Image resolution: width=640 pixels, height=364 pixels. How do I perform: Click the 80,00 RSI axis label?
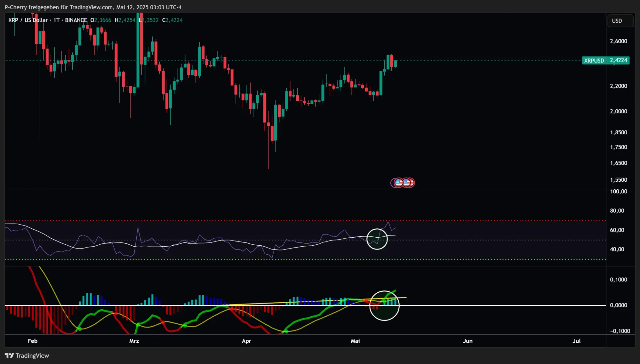tap(617, 211)
